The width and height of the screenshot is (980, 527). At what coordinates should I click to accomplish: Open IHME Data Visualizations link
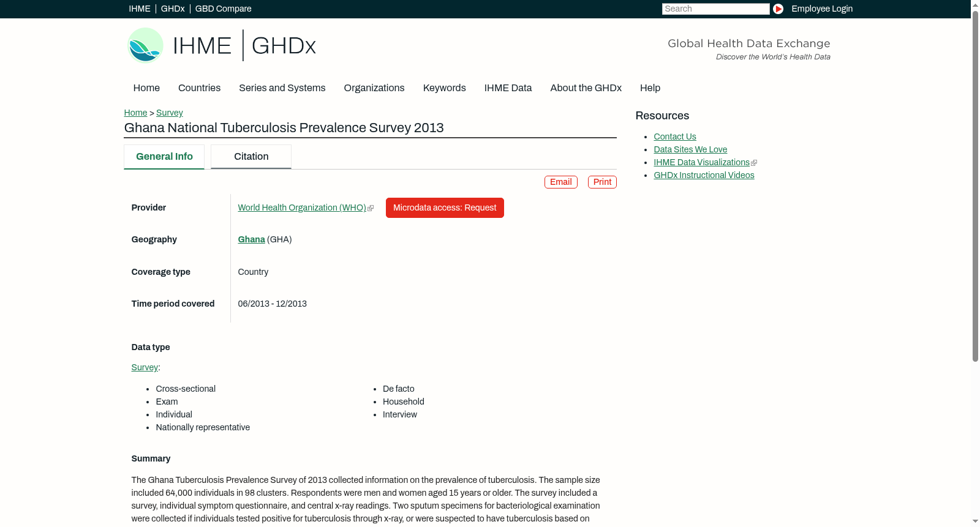point(701,162)
